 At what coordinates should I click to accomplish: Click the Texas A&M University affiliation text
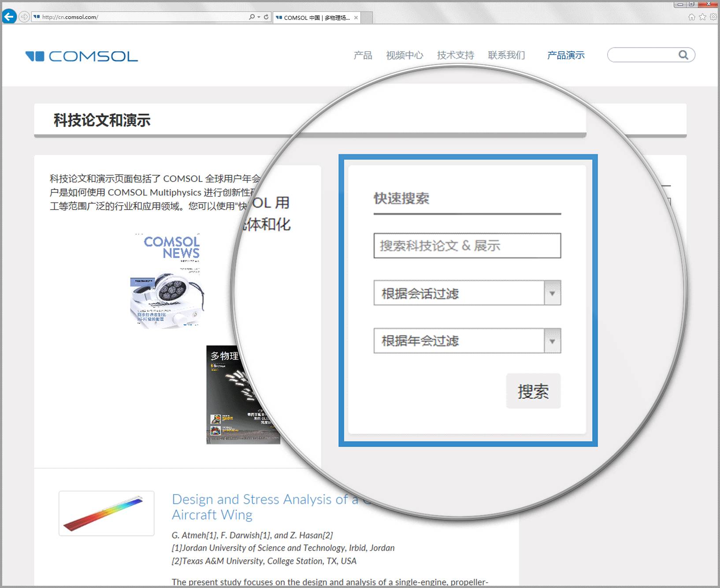pos(264,561)
